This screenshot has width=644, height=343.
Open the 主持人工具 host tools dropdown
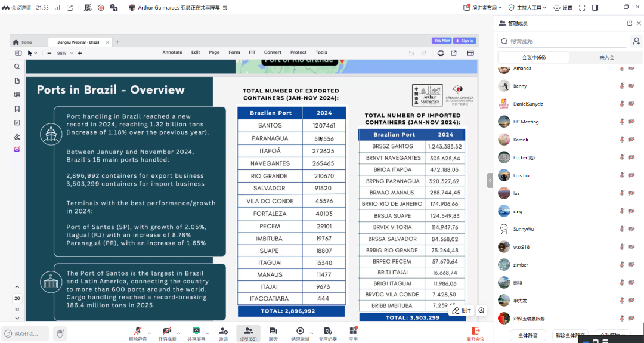point(527,7)
